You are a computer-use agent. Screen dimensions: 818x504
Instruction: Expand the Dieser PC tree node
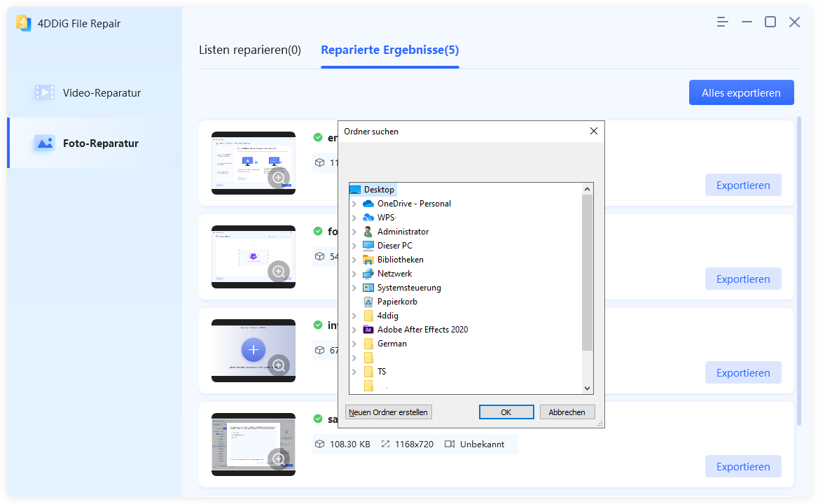356,245
